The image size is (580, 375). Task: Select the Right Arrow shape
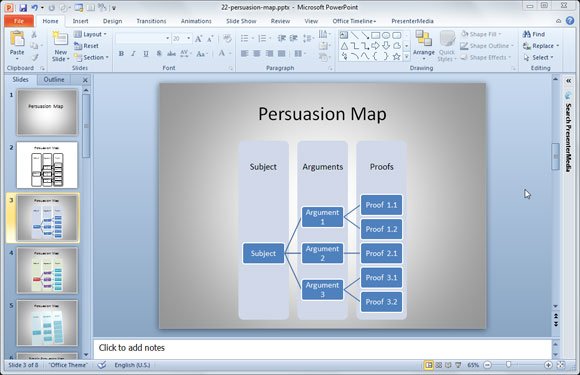pos(375,46)
